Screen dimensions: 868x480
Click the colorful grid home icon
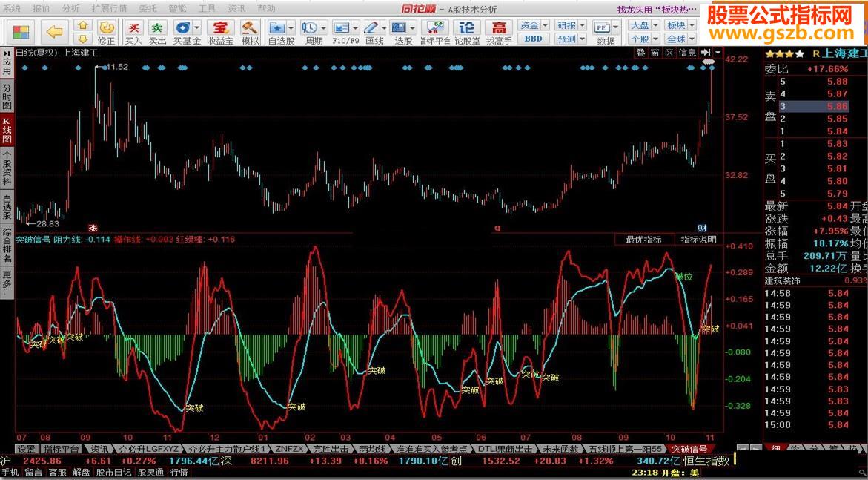coord(21,32)
